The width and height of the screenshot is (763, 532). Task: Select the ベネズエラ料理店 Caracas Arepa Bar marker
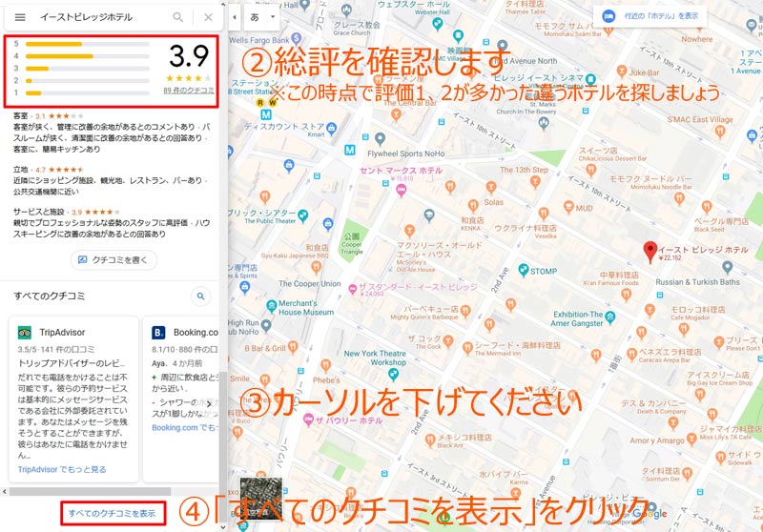click(x=631, y=355)
